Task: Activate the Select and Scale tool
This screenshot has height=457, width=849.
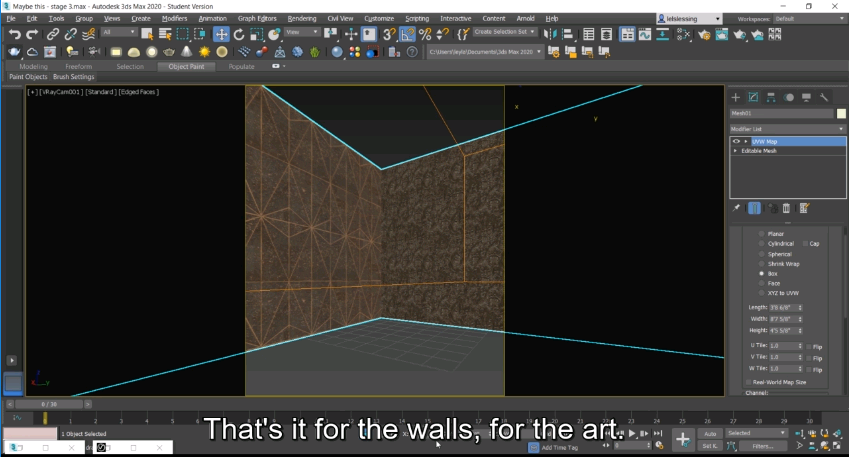Action: (x=256, y=35)
